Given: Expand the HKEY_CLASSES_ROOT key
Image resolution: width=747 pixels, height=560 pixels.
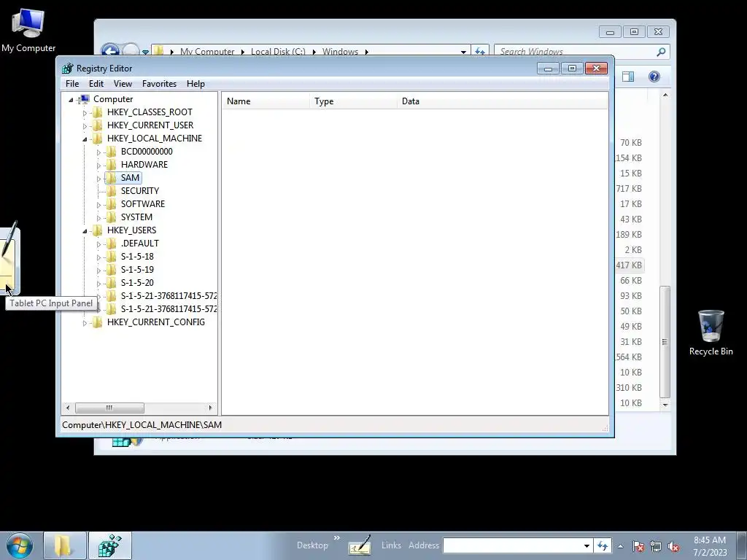Looking at the screenshot, I should (x=85, y=113).
